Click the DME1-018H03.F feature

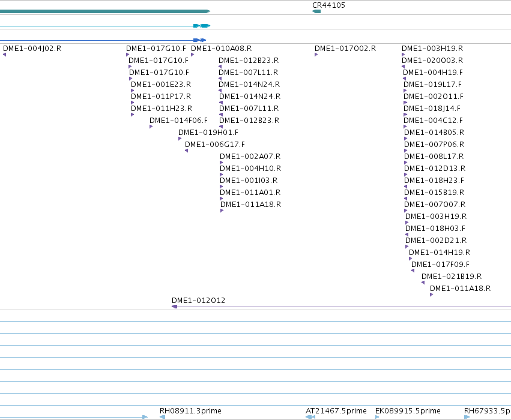point(435,229)
